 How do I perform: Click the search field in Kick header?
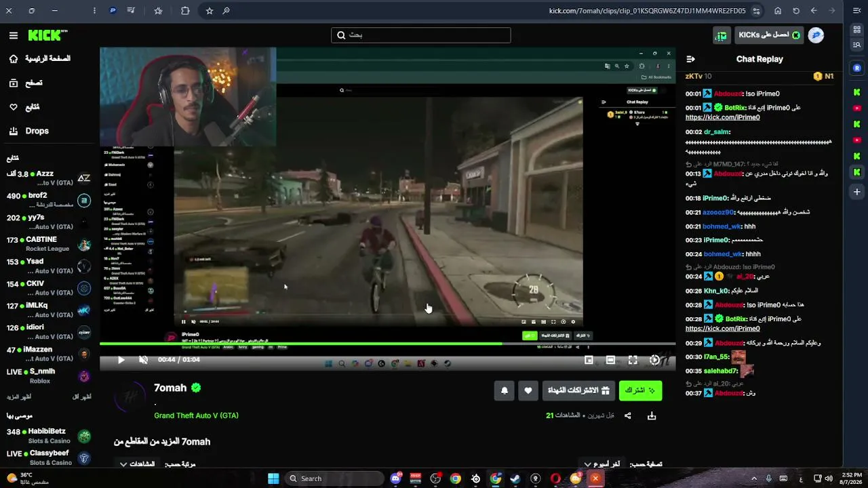(x=420, y=35)
